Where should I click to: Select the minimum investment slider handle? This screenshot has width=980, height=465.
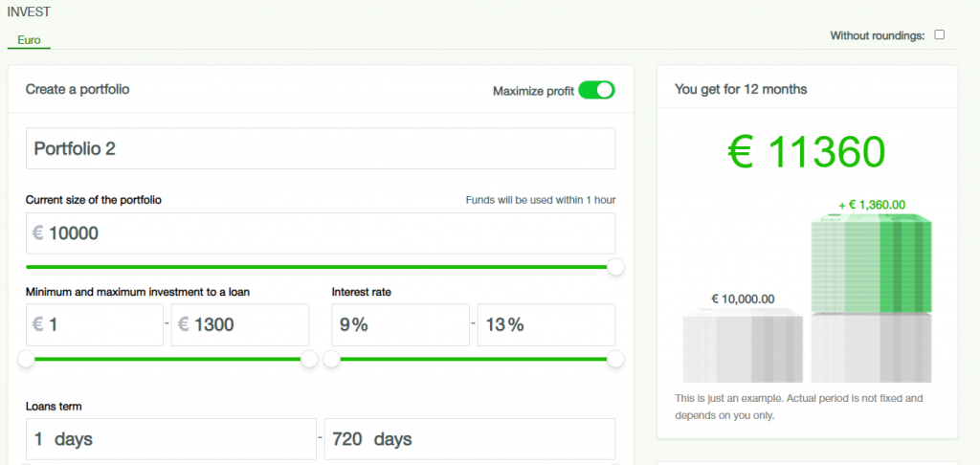pyautogui.click(x=27, y=359)
